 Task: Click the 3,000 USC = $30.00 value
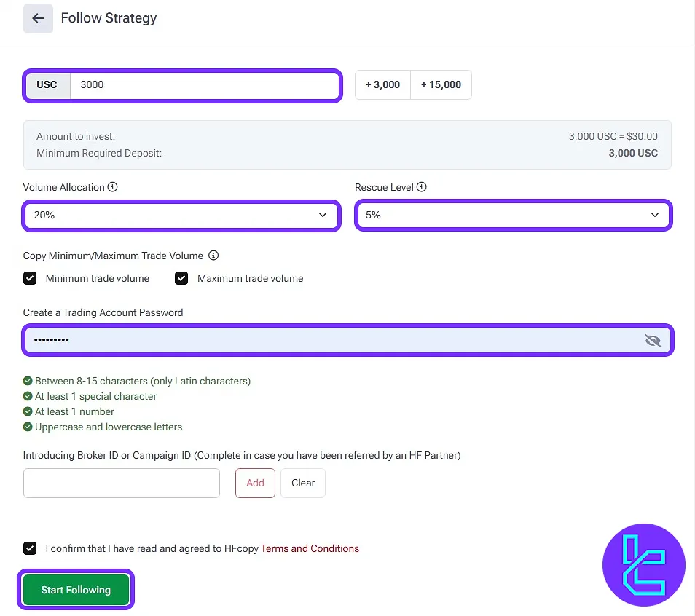(x=613, y=136)
